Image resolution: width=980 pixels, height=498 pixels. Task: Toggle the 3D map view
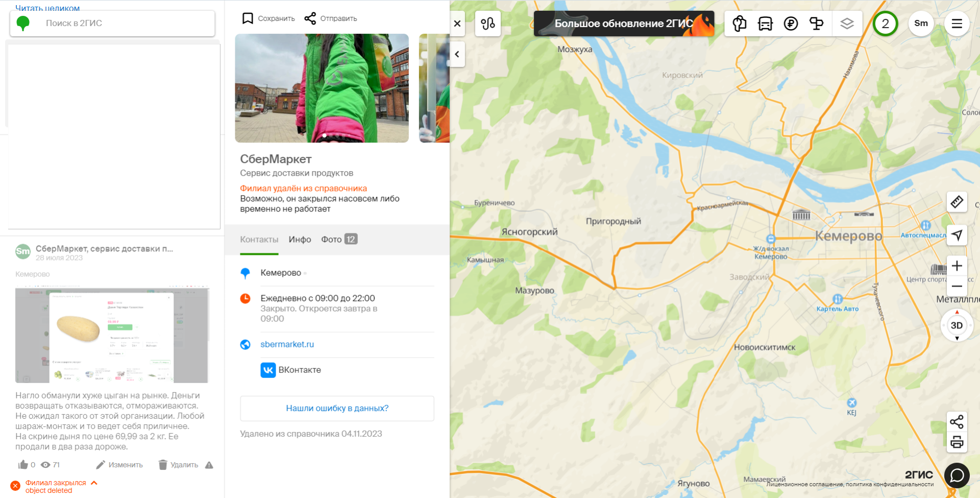point(957,325)
